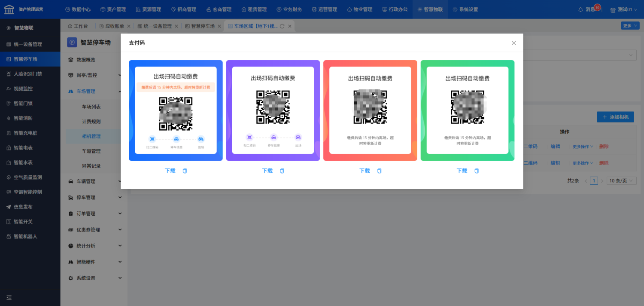Expand the 优惠券管理 submenu
Screen dimensions: 644x306
94,230
